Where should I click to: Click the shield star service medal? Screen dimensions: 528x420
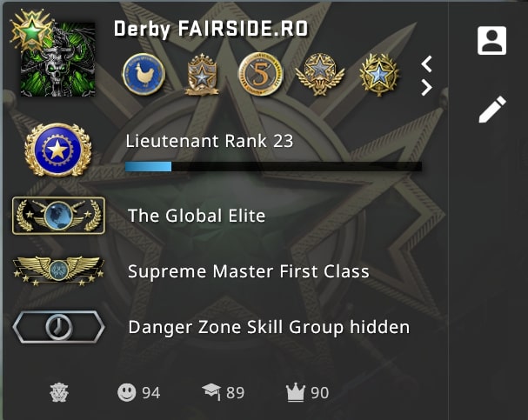202,75
